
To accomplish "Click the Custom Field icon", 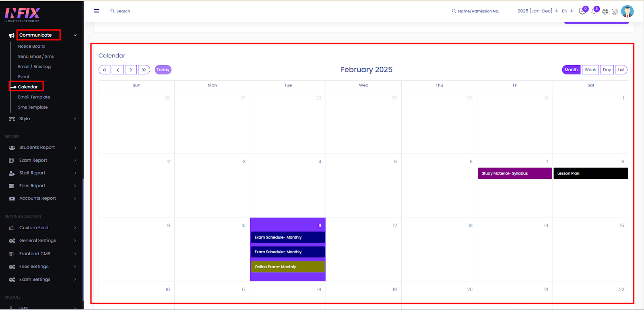I will [x=12, y=228].
